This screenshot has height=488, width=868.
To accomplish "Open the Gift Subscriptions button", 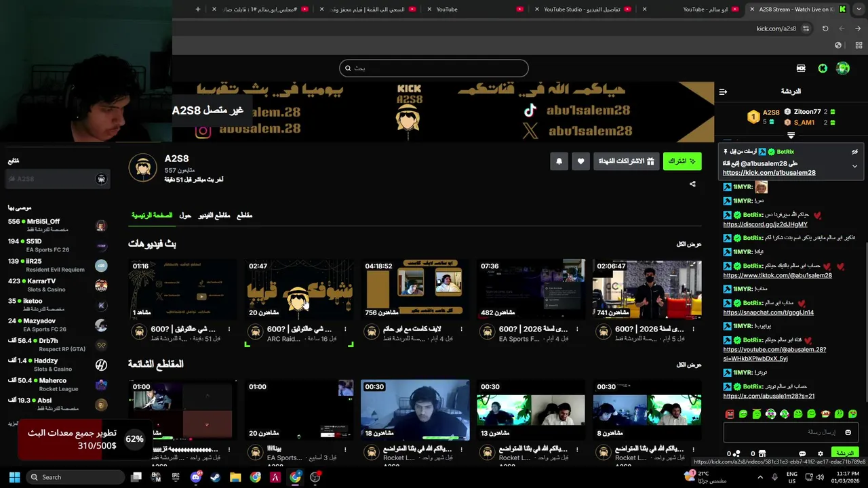I will click(x=626, y=161).
